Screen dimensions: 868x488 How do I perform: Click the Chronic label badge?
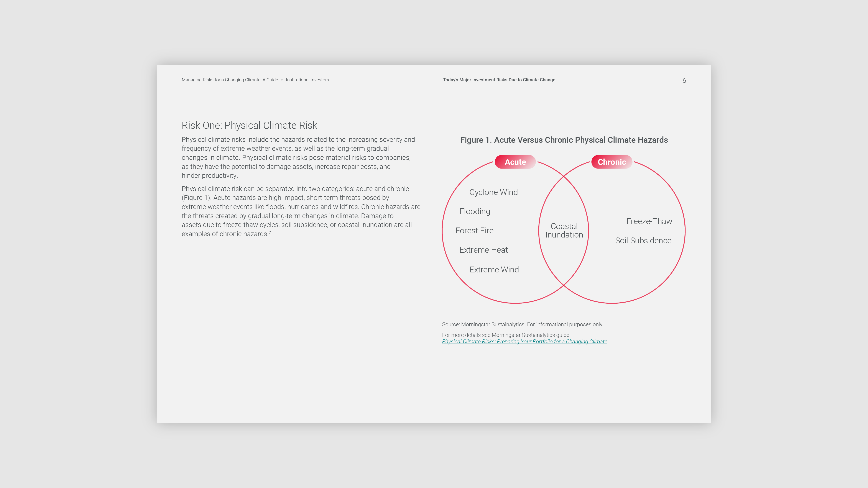click(x=612, y=162)
